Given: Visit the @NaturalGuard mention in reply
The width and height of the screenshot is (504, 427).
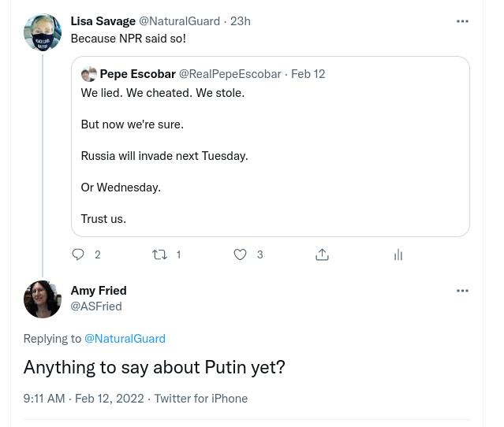Looking at the screenshot, I should (x=125, y=339).
